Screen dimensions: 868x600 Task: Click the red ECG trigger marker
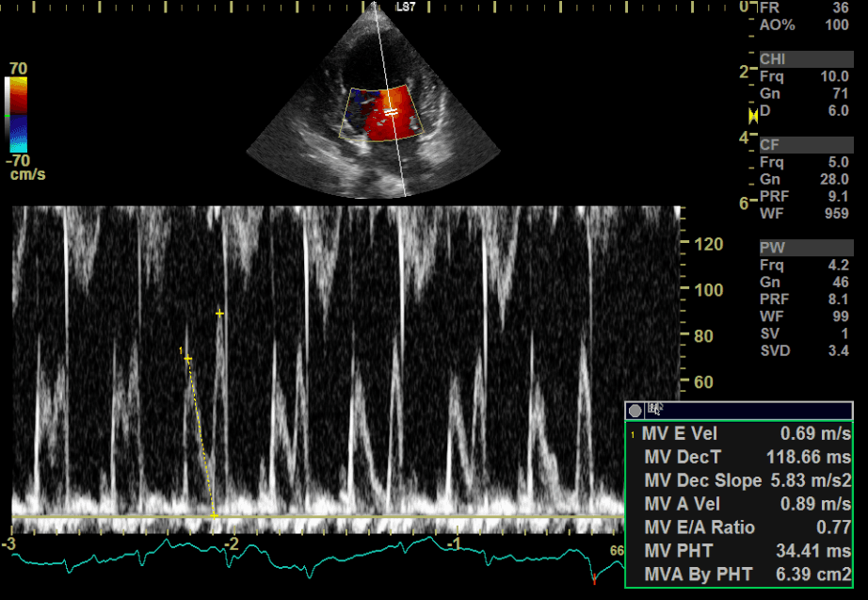point(594,580)
